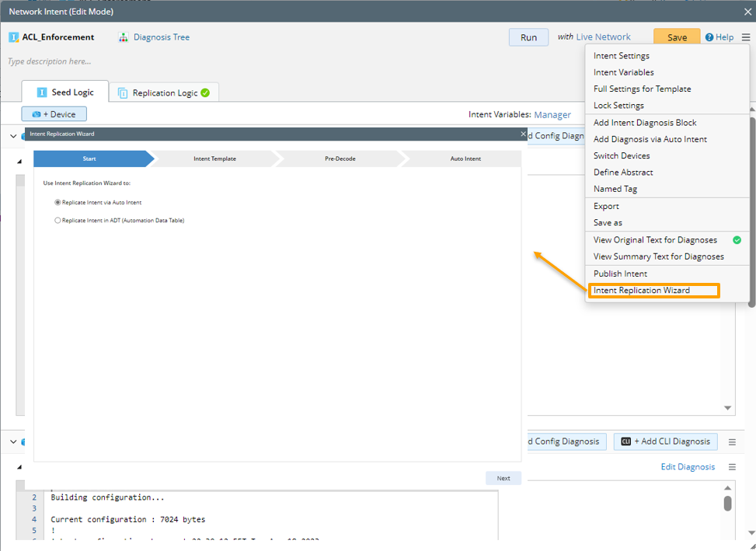Click the Help question mark icon
This screenshot has width=756, height=551.
tap(709, 37)
